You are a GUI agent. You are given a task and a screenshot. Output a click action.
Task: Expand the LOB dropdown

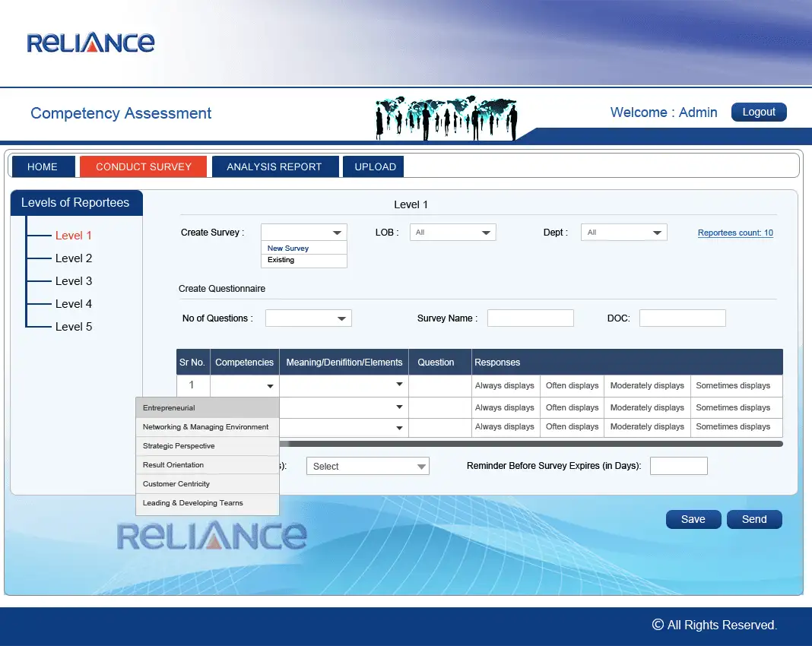[x=453, y=233]
